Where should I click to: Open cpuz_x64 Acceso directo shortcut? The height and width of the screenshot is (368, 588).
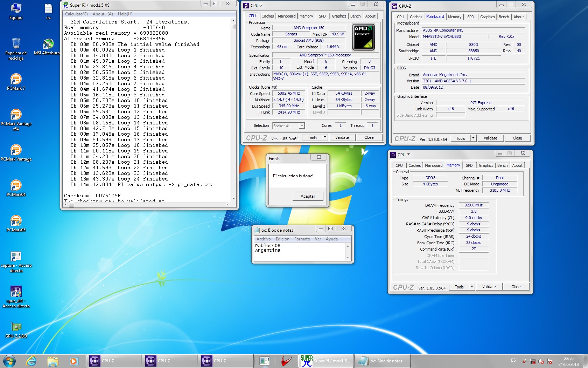click(16, 297)
